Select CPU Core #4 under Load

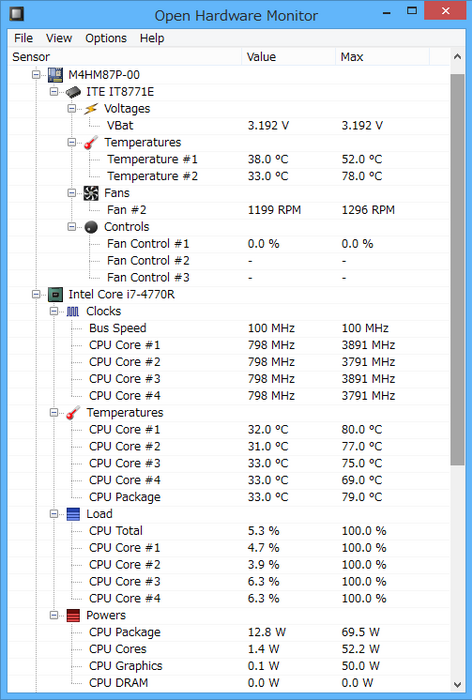(x=229, y=599)
